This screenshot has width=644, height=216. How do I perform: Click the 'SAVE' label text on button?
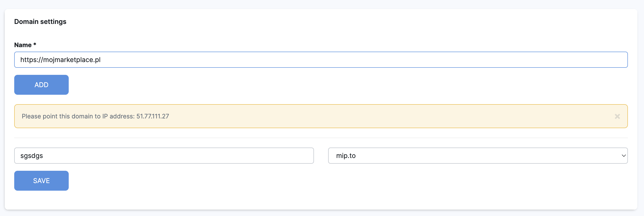click(41, 181)
